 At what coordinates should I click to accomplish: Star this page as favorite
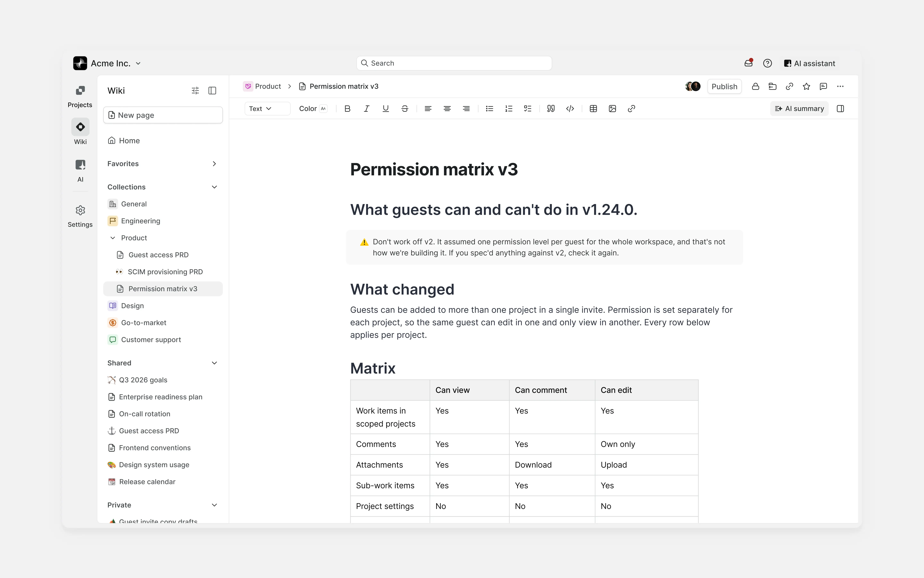[806, 86]
